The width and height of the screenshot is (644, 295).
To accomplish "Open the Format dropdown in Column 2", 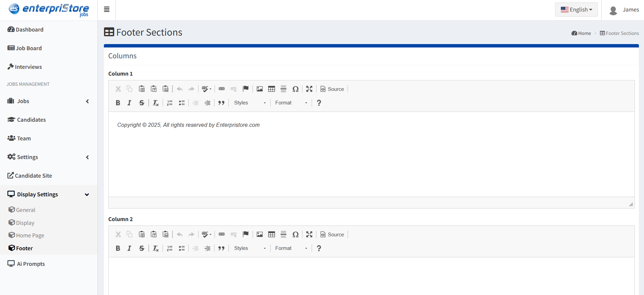I will tap(291, 248).
